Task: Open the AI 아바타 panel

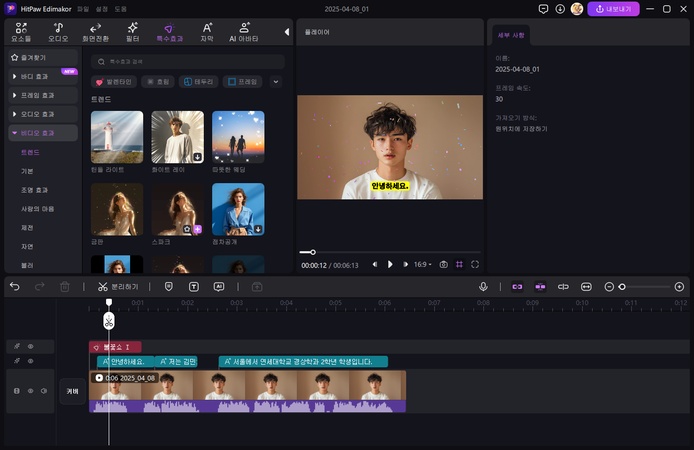Action: point(245,31)
